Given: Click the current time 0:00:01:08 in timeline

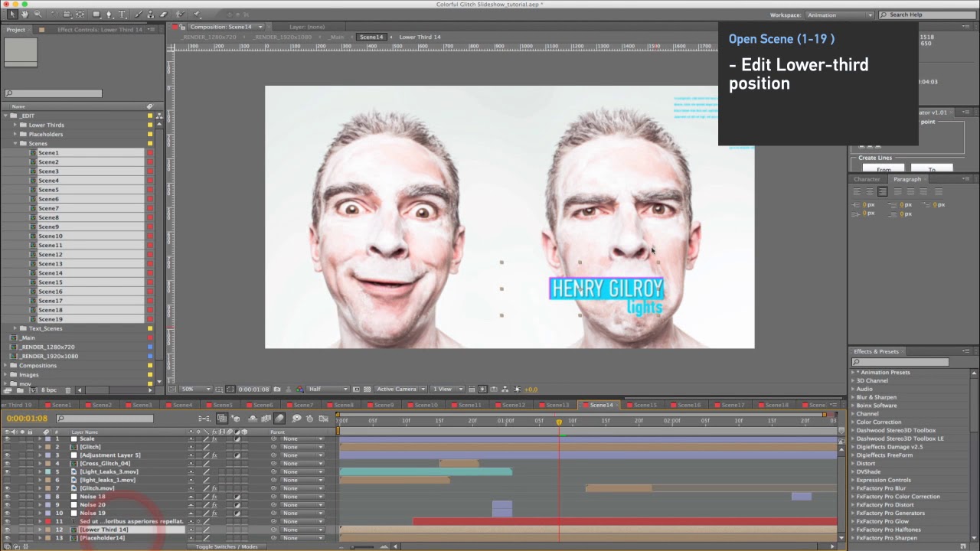Looking at the screenshot, I should point(27,419).
